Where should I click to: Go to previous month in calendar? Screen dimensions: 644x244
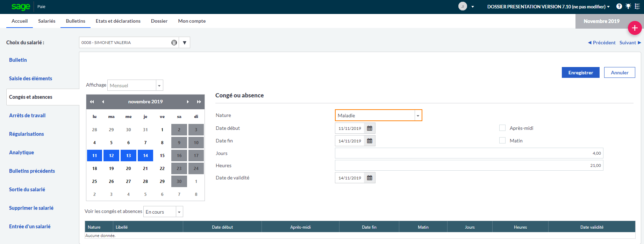point(103,102)
